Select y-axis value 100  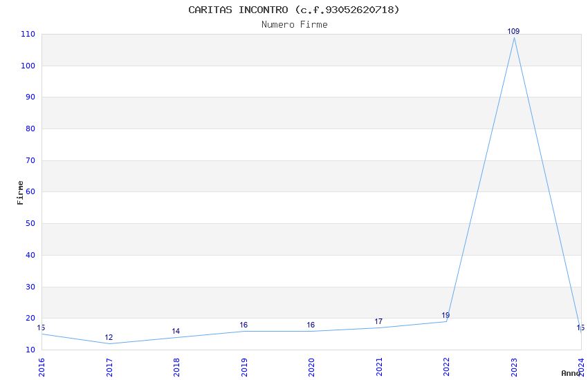[28, 66]
